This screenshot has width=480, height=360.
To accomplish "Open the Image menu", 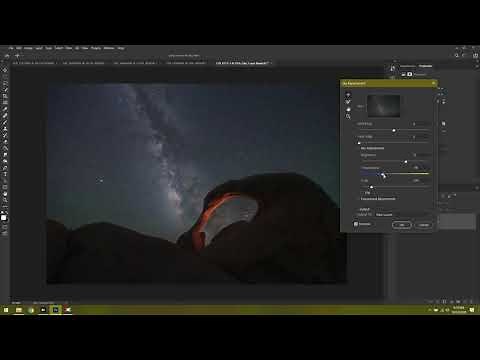I will pos(28,48).
